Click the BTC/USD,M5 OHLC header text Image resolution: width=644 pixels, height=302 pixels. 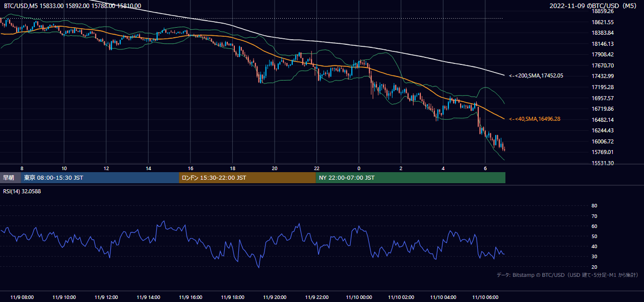click(73, 6)
